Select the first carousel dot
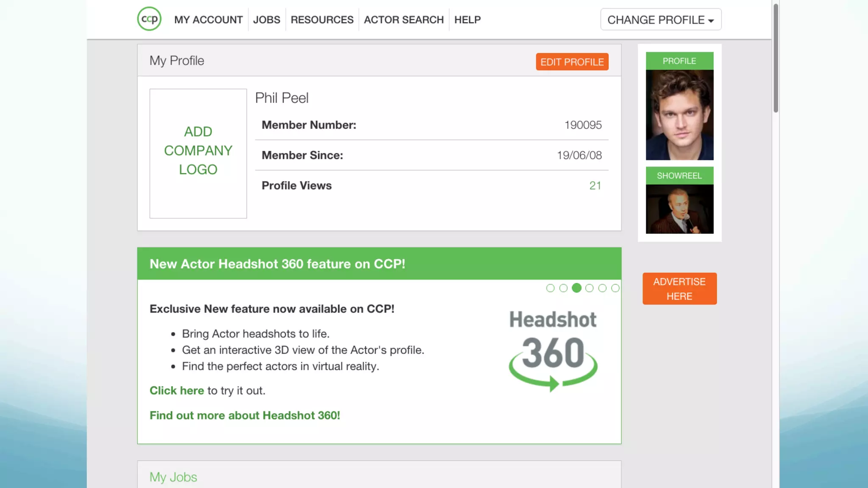 (x=550, y=288)
